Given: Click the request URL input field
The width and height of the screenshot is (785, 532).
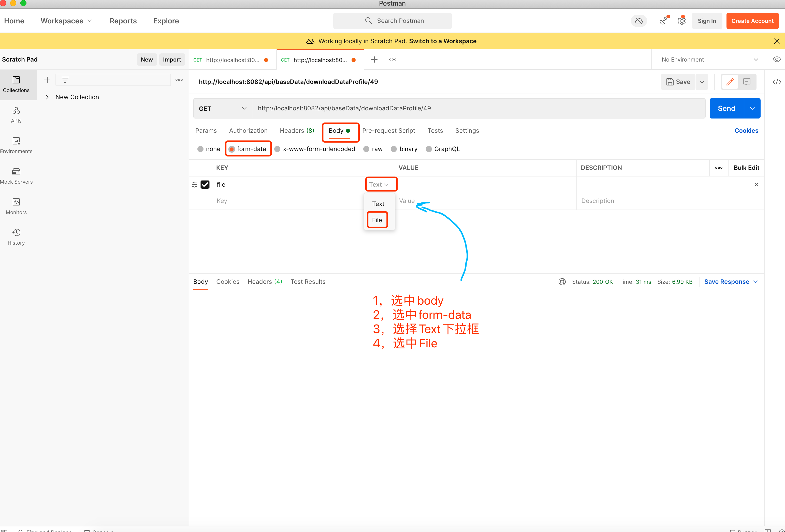Looking at the screenshot, I should (x=478, y=108).
